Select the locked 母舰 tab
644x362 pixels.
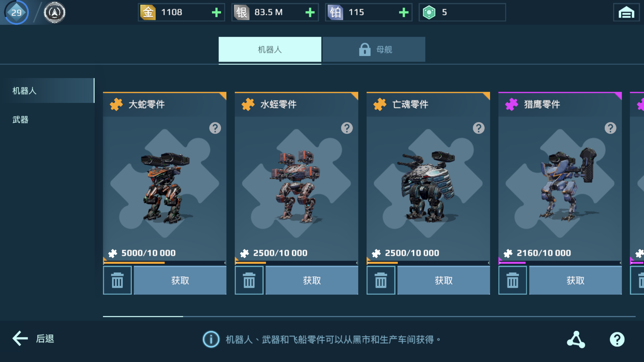[x=374, y=50]
